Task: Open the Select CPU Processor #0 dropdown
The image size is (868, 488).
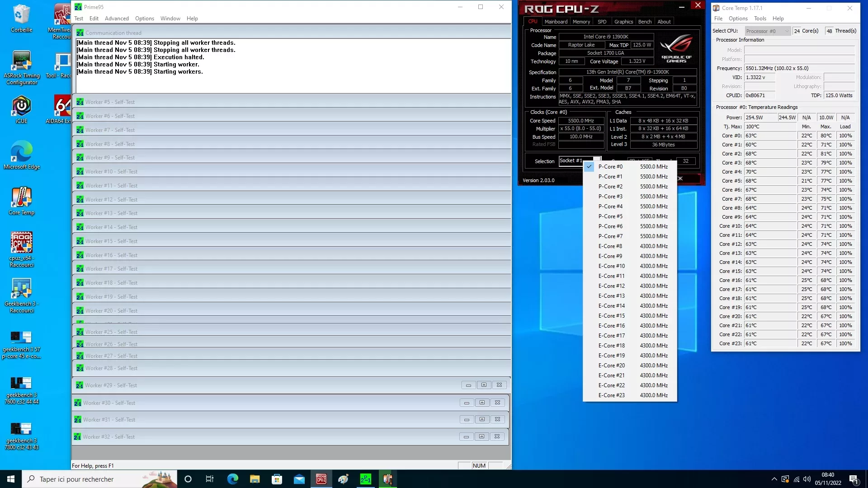Action: point(767,31)
